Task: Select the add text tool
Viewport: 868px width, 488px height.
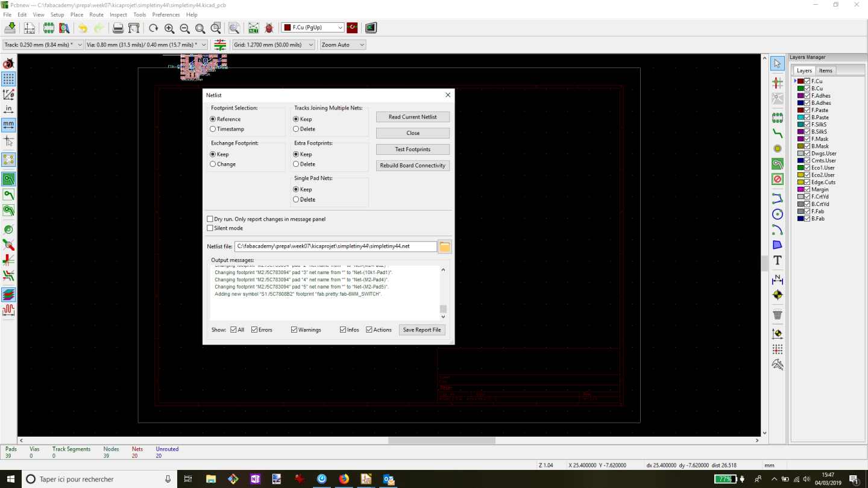Action: [x=778, y=260]
